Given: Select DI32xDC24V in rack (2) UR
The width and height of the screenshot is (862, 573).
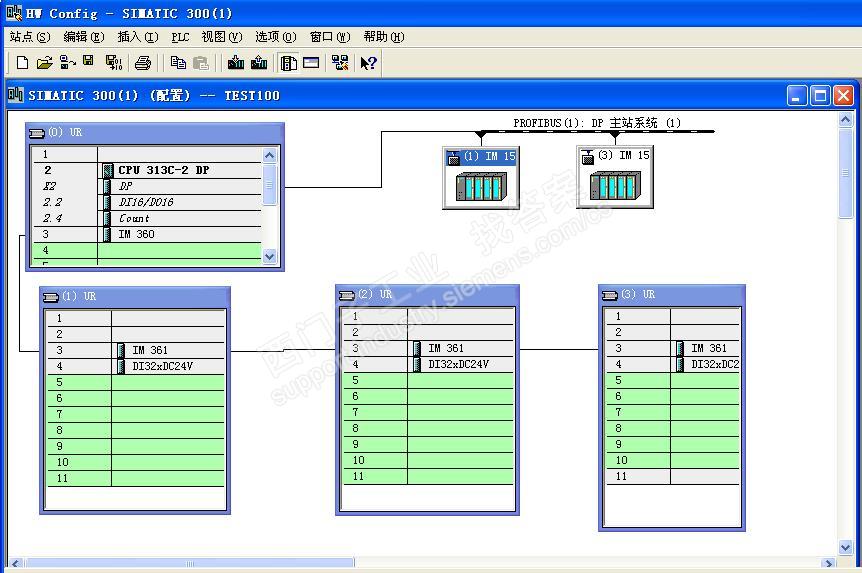Looking at the screenshot, I should coord(428,364).
